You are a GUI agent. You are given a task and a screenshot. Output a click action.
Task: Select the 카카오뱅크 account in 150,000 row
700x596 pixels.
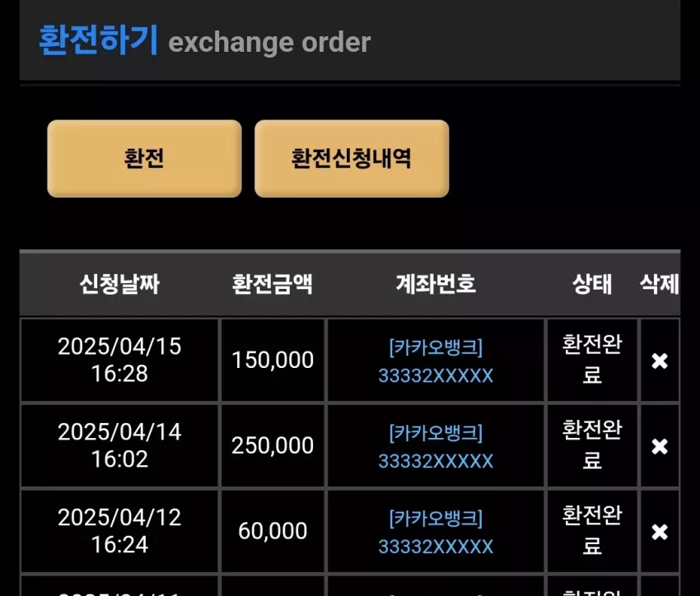(436, 361)
